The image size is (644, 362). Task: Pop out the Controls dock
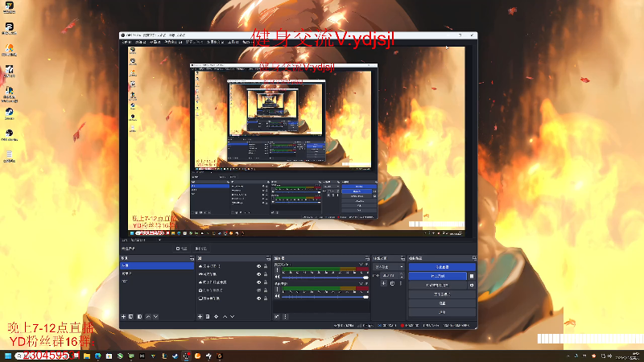click(474, 258)
